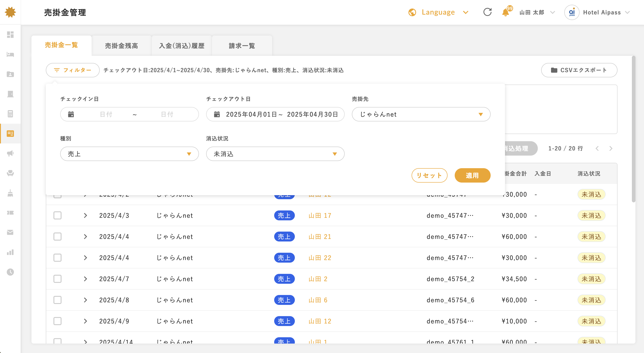Click the ¥34,500 amount cell
Image resolution: width=644 pixels, height=353 pixels.
[x=514, y=279]
